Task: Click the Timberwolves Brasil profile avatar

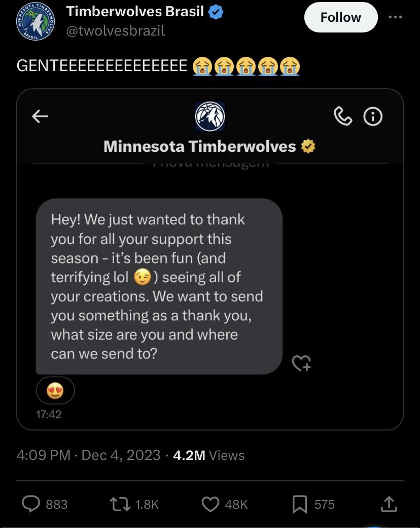Action: click(34, 21)
